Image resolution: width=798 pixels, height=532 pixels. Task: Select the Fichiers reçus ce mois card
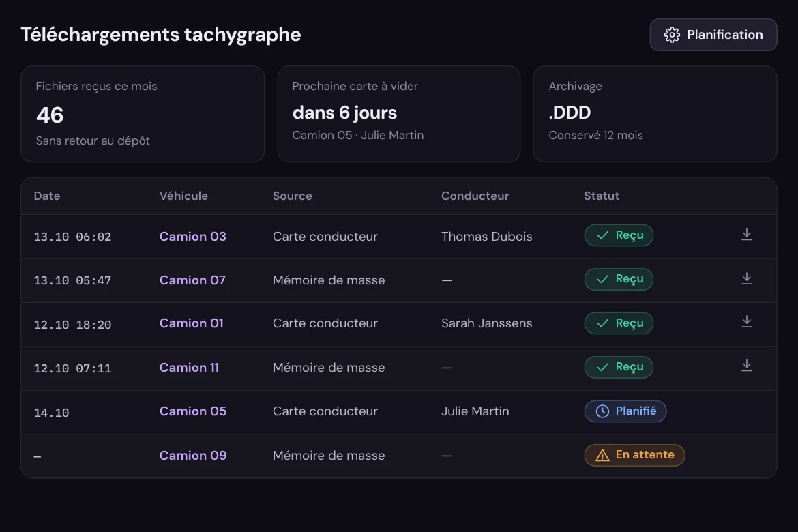(143, 114)
